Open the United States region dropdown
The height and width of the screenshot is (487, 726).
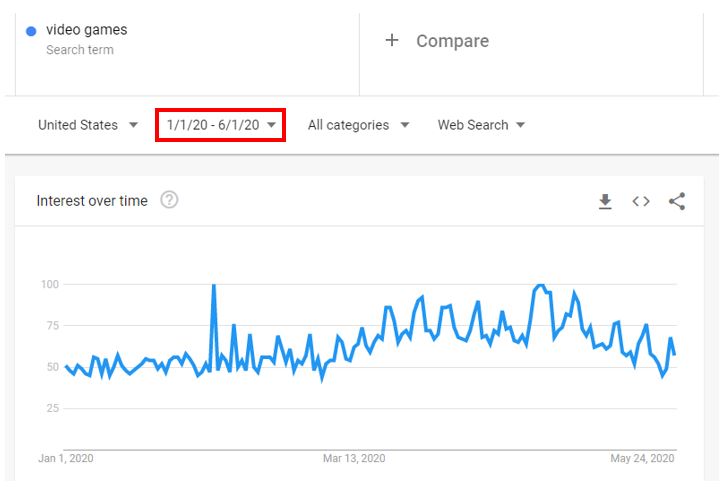[88, 125]
